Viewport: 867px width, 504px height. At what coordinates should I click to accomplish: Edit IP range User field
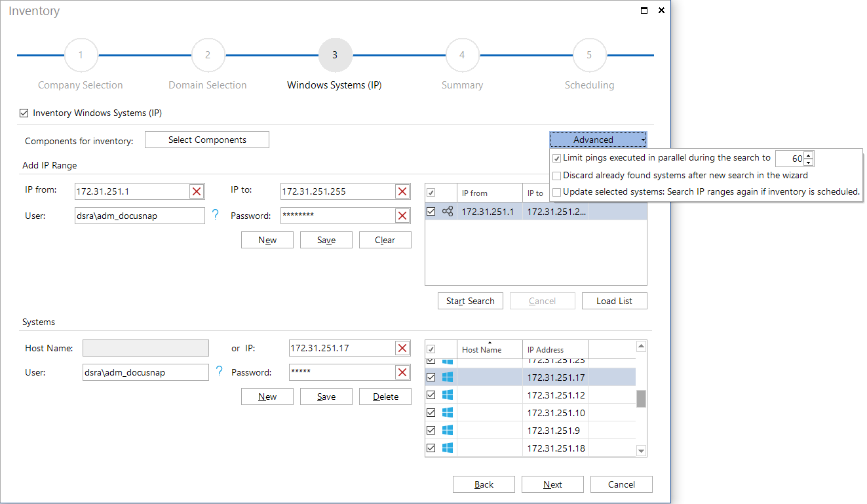[x=140, y=216]
